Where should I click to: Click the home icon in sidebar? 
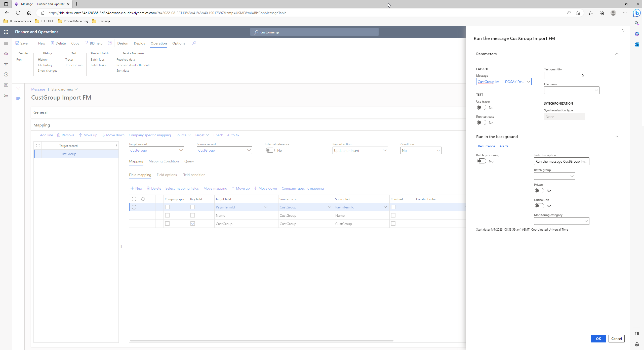click(6, 53)
